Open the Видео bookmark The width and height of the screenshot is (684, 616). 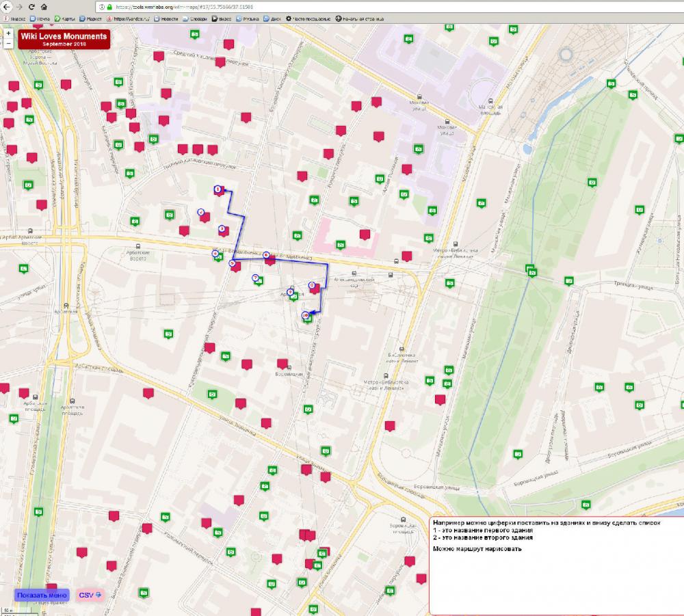coord(222,18)
